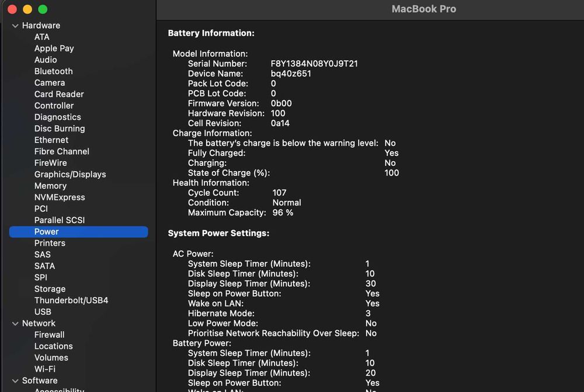
Task: Click the Hibernate Mode value 3
Action: coord(368,313)
